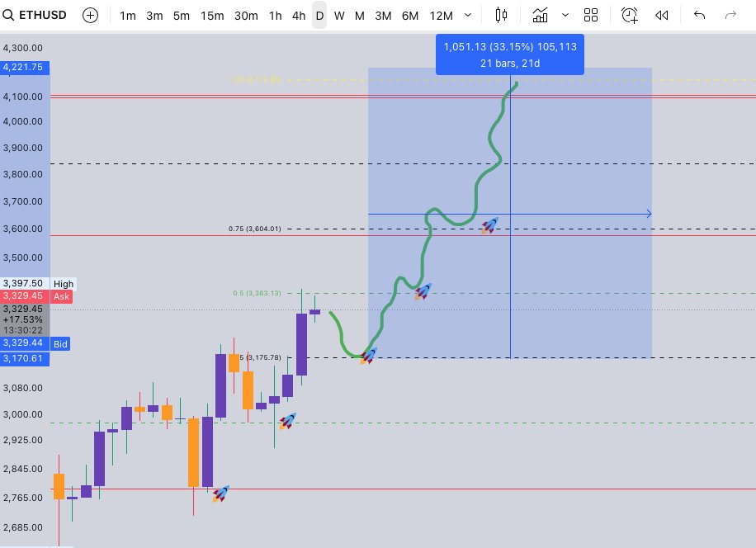The height and width of the screenshot is (548, 756).
Task: Open the ETHUSD symbol search
Action: pyautogui.click(x=34, y=15)
